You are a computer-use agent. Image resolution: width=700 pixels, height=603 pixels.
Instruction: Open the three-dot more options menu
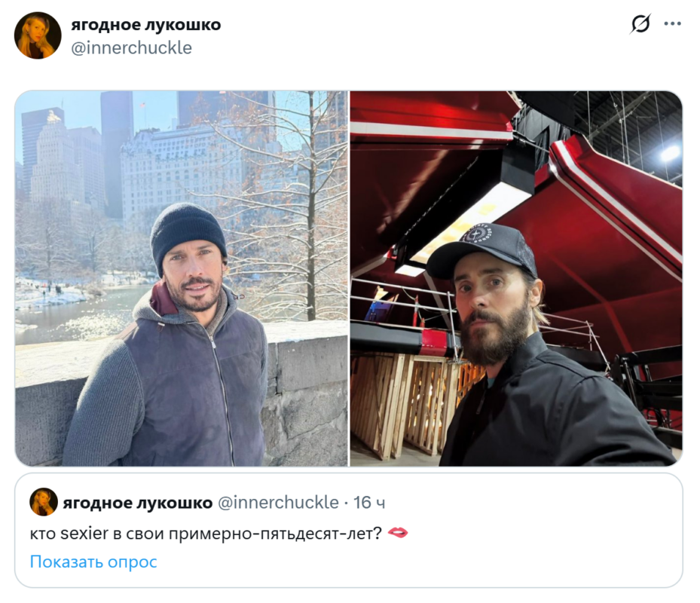click(x=672, y=24)
